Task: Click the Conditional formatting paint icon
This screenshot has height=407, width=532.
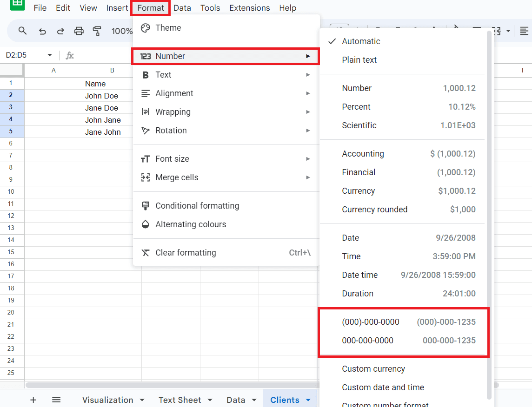Action: tap(145, 206)
